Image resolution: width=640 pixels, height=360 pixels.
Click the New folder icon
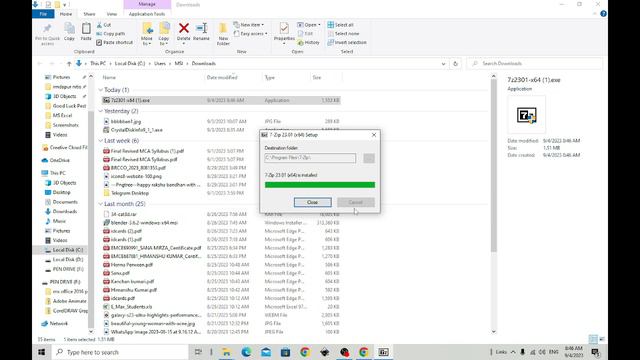tap(223, 29)
